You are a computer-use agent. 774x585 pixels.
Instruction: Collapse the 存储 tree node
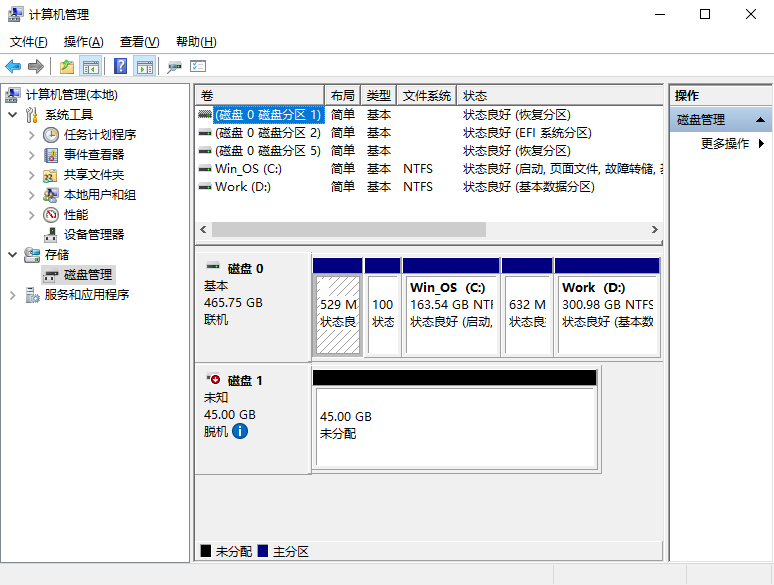[12, 255]
